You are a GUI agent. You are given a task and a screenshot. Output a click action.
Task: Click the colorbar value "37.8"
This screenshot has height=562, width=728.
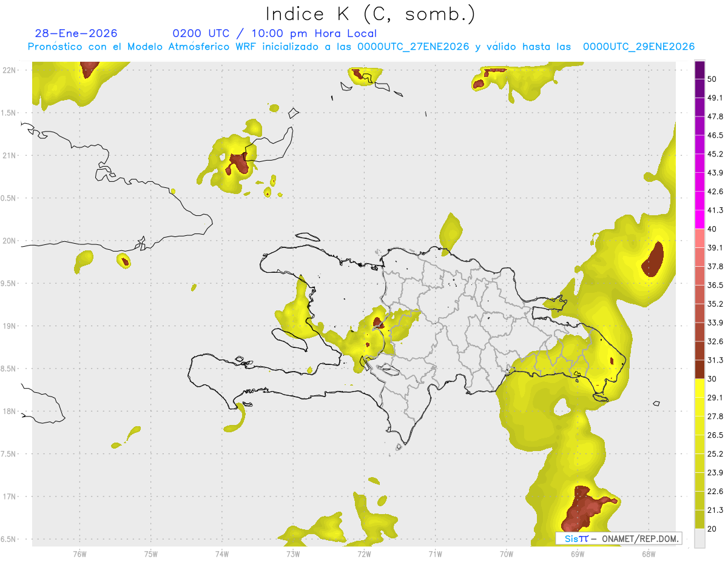(716, 266)
